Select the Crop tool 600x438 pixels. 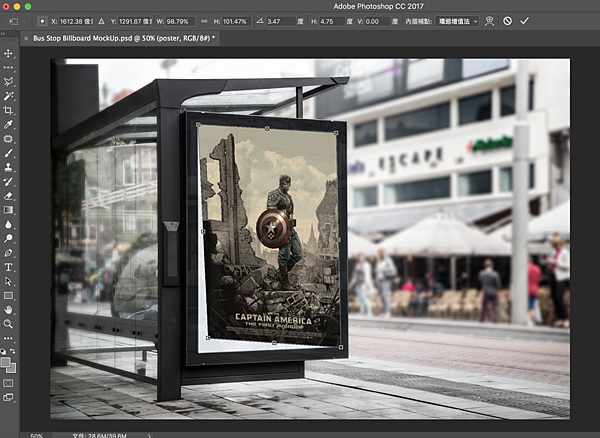click(9, 110)
